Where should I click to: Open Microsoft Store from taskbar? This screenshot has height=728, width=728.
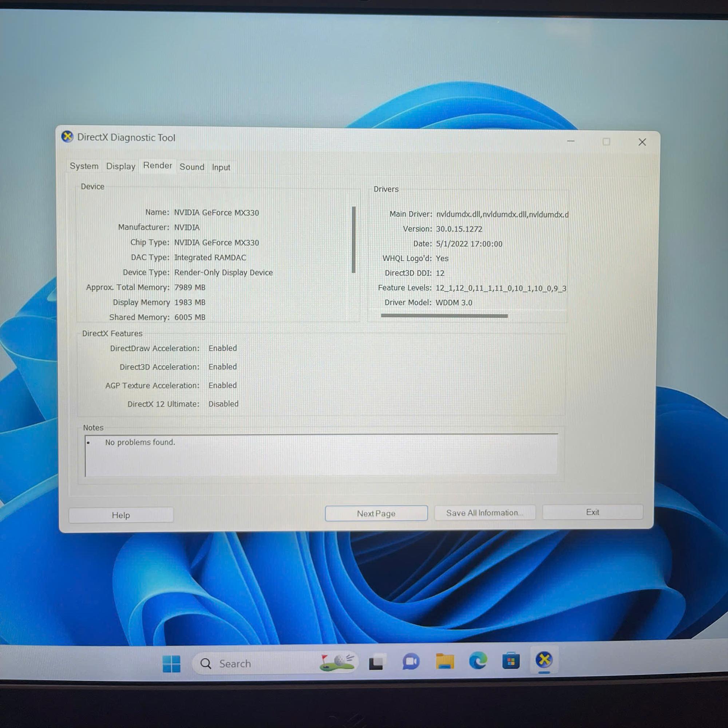(511, 661)
